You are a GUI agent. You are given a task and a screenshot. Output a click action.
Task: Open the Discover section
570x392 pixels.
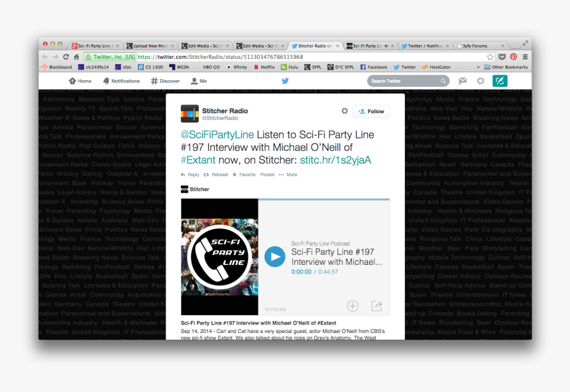[166, 81]
